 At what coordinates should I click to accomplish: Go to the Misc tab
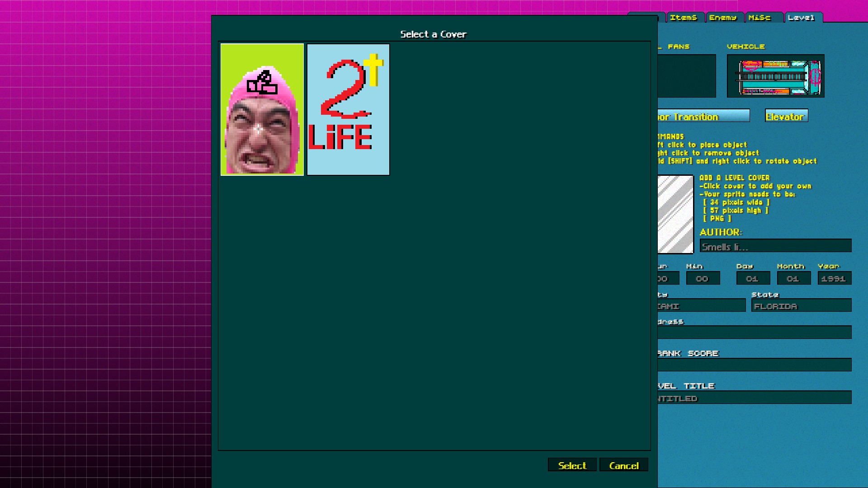tap(764, 18)
